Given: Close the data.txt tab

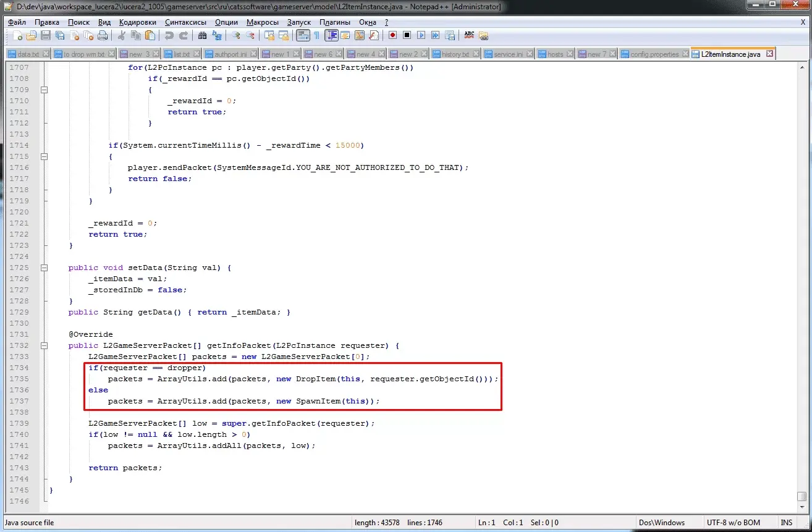Looking at the screenshot, I should [x=46, y=54].
